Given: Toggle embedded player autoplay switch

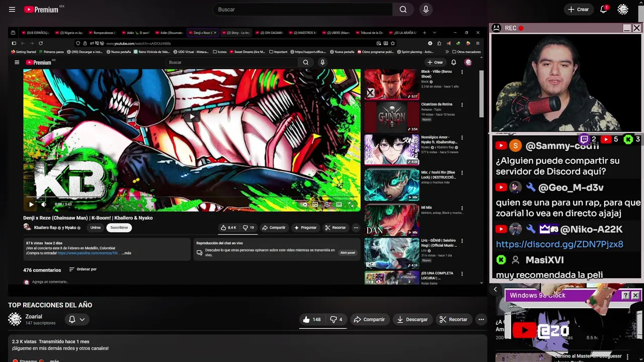Looking at the screenshot, I should [x=304, y=204].
